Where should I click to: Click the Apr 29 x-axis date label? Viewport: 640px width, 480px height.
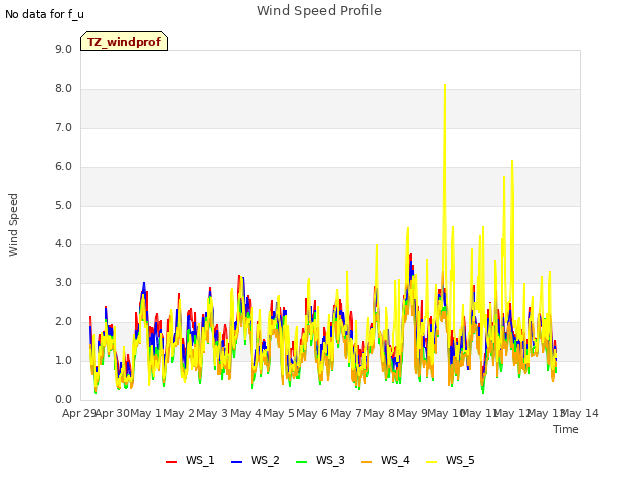coord(79,413)
